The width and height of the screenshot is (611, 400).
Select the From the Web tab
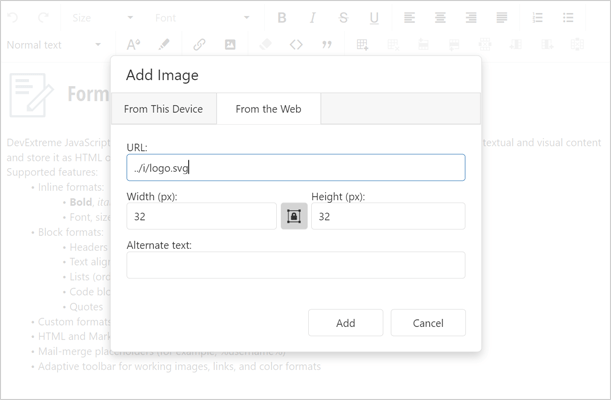tap(269, 109)
